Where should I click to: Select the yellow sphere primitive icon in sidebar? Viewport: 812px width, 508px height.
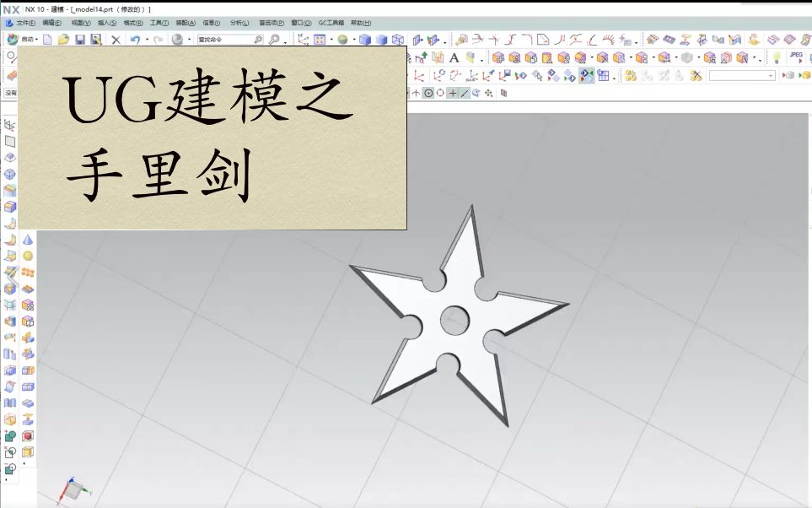(28, 256)
